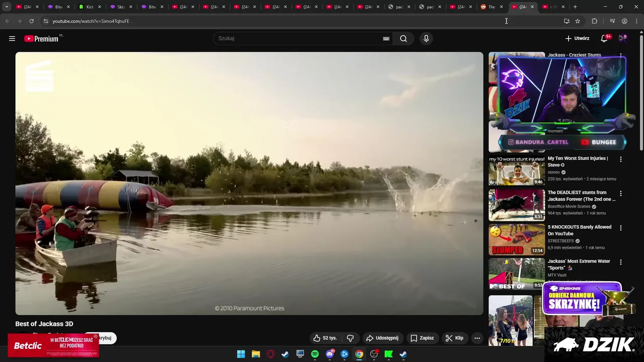
Task: Open options for The DEADLIEST stunts video
Action: coord(620,193)
